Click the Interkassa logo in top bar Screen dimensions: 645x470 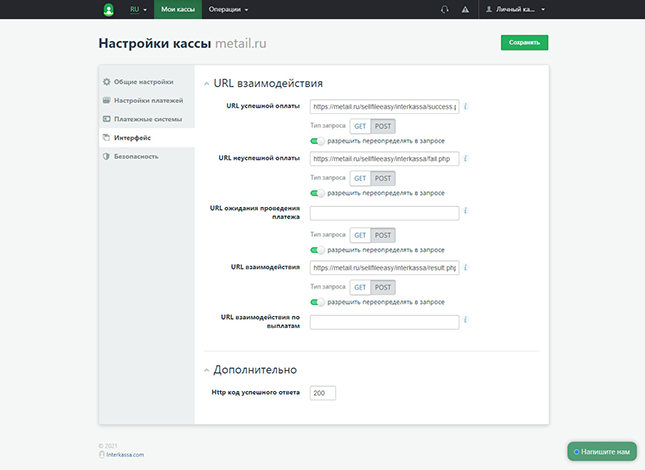pyautogui.click(x=109, y=9)
